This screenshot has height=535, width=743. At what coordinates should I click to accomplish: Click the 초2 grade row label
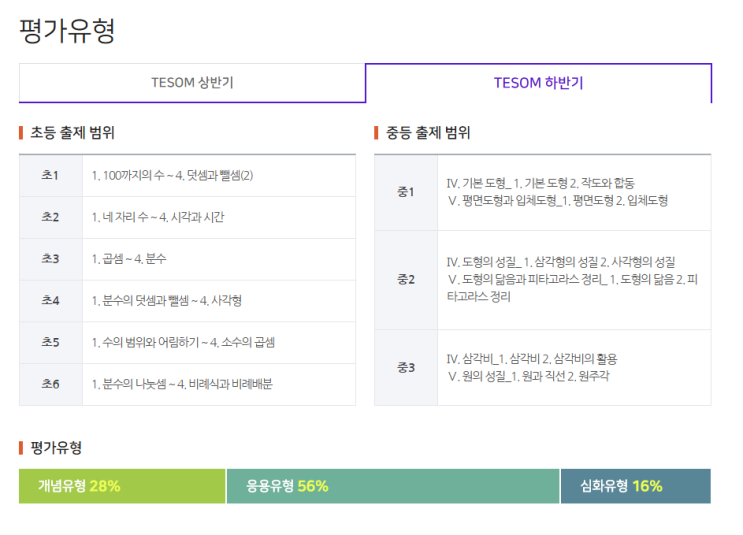pyautogui.click(x=50, y=217)
